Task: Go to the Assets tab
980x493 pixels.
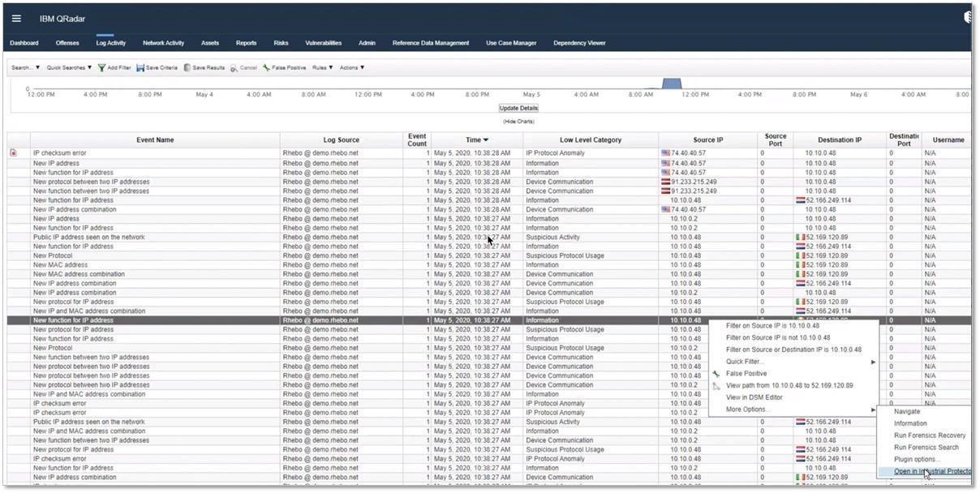Action: tap(210, 43)
